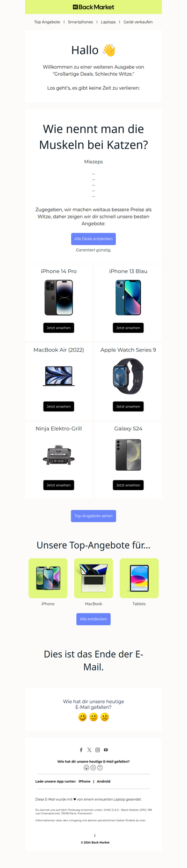Open Gerät verkaufen link
The image size is (187, 868).
pos(138,22)
